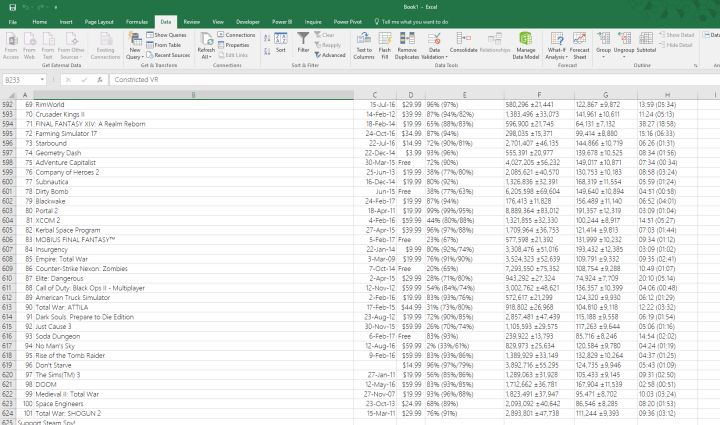The image size is (720, 425).
Task: Click Advanced filter option
Action: 330,55
